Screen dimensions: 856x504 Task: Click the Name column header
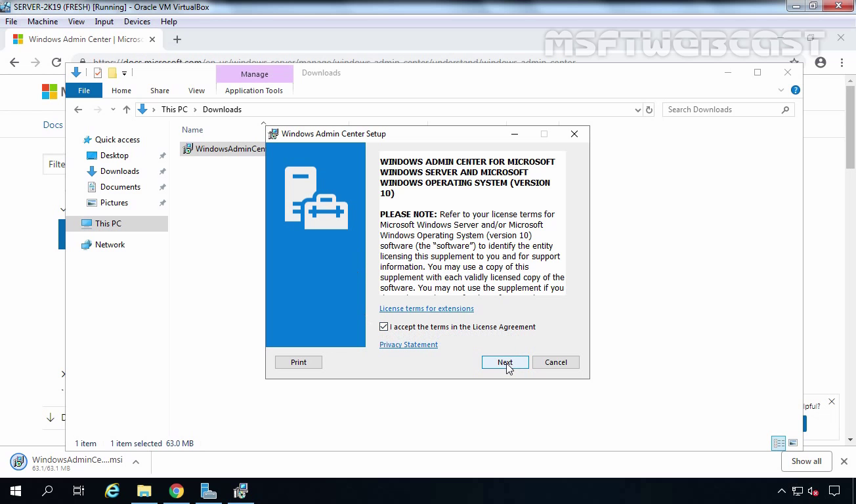point(192,130)
